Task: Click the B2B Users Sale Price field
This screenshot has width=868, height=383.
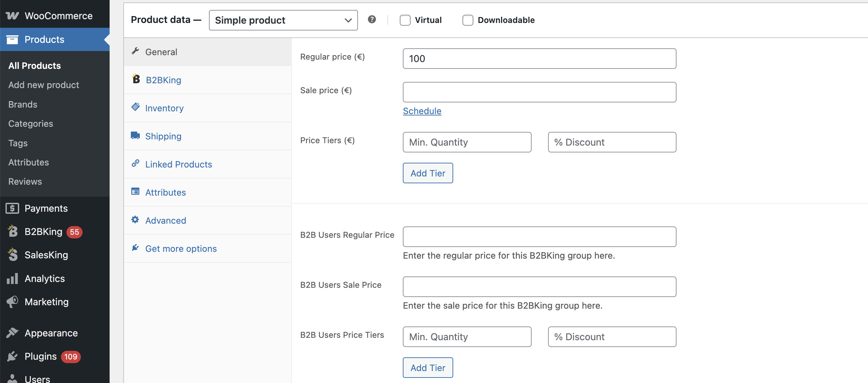Action: coord(540,287)
